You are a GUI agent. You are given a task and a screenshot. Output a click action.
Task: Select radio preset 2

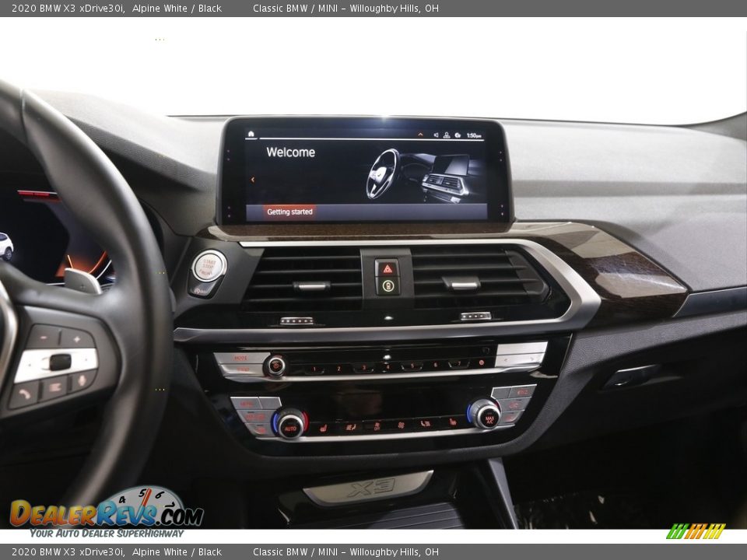(x=338, y=369)
